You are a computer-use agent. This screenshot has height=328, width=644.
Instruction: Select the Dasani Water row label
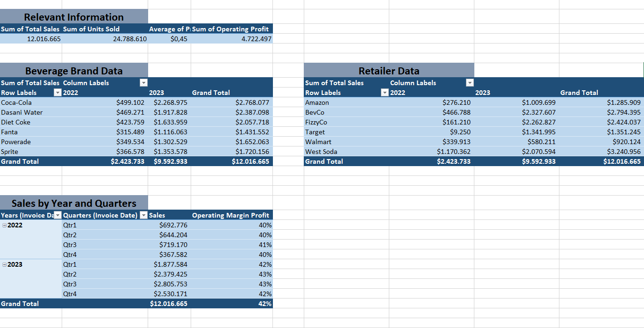pos(31,112)
